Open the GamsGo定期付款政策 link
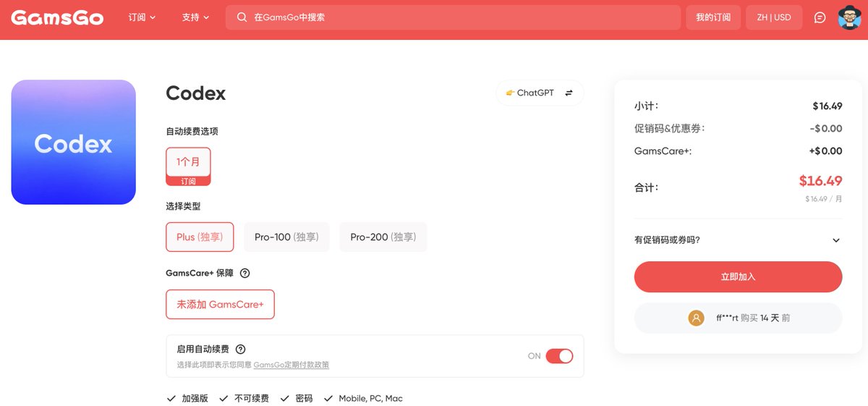Viewport: 868px width, 406px height. coord(292,365)
